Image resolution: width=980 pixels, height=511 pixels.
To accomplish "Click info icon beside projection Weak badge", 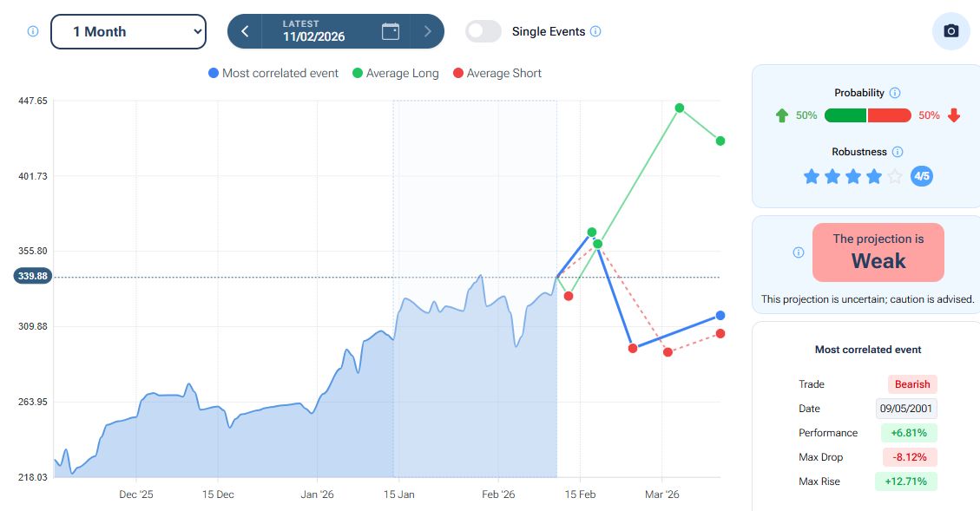I will [x=799, y=252].
